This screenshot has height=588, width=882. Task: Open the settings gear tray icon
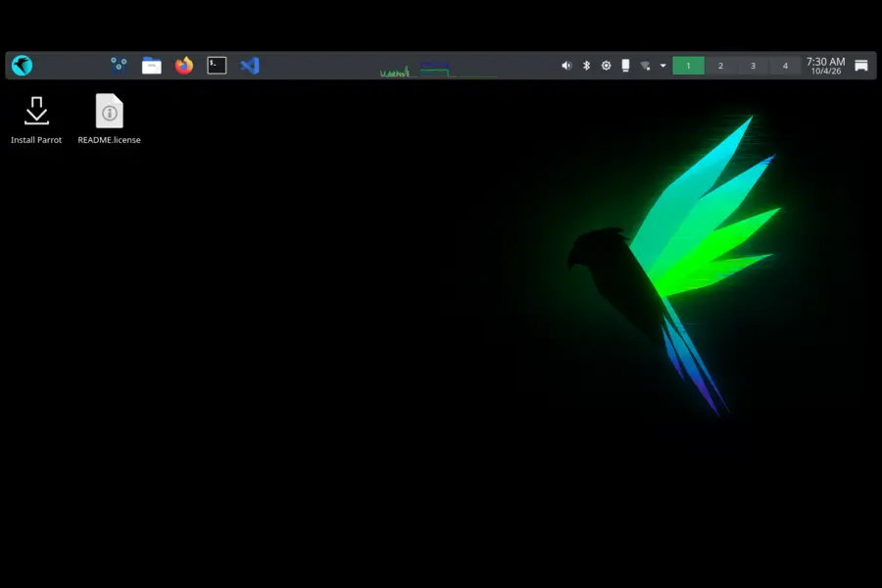click(x=606, y=66)
